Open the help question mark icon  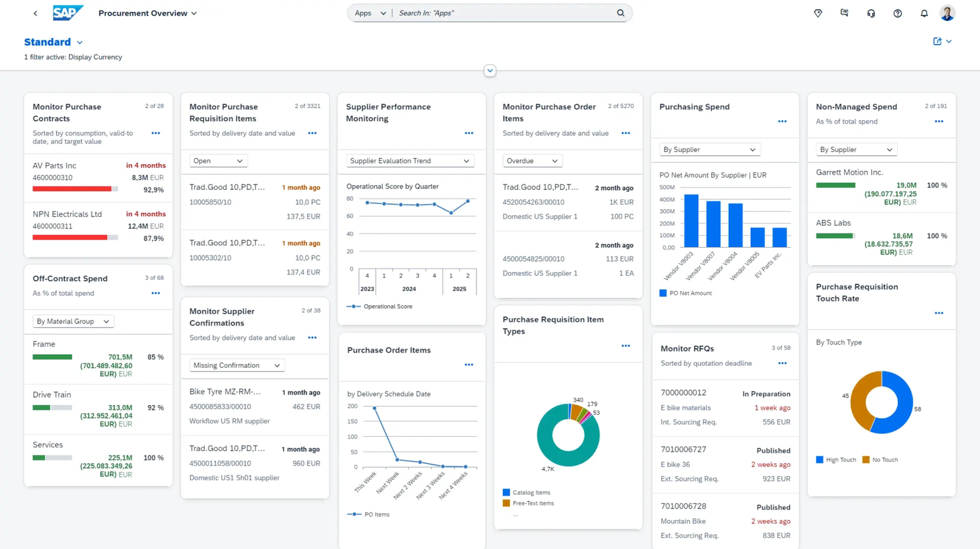pyautogui.click(x=897, y=13)
